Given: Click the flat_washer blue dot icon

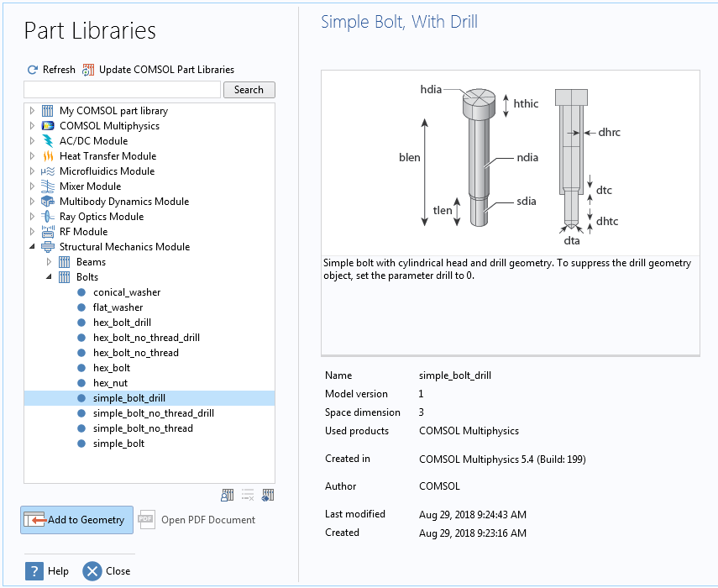Looking at the screenshot, I should click(81, 307).
